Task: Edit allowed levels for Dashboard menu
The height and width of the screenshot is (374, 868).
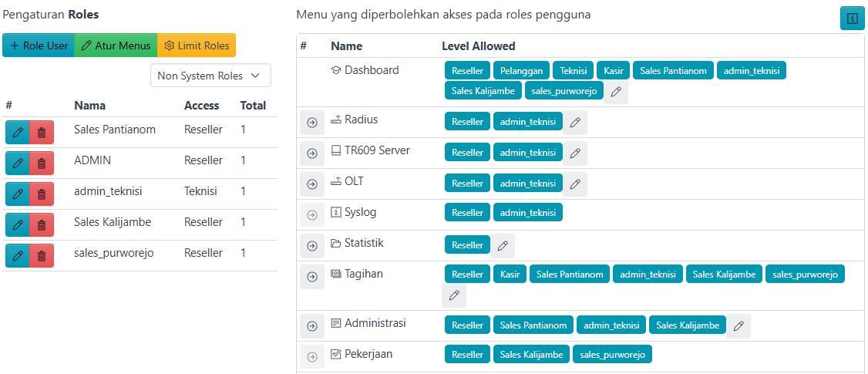Action: (616, 92)
